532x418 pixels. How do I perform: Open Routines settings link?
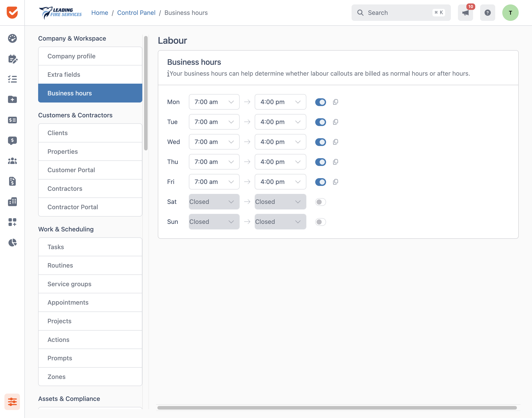90,265
